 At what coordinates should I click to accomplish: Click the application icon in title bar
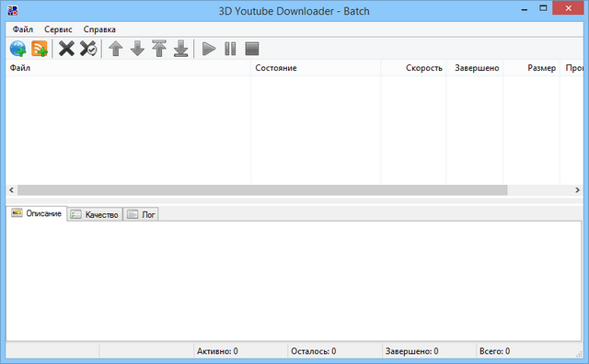[x=13, y=10]
